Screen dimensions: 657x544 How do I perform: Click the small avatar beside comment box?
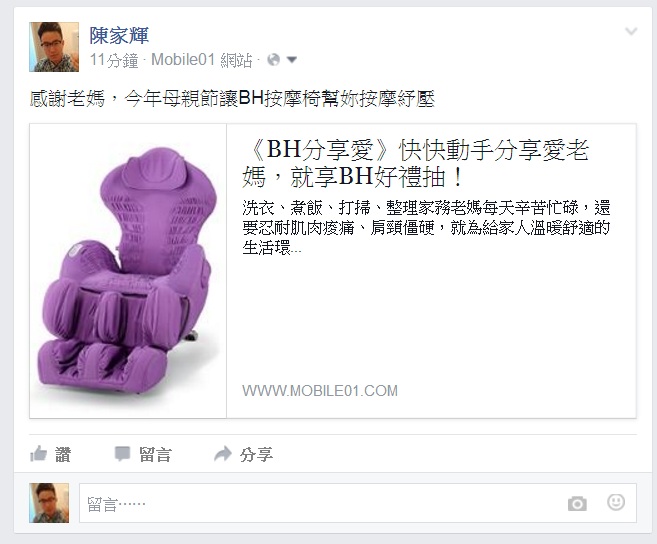pyautogui.click(x=49, y=503)
